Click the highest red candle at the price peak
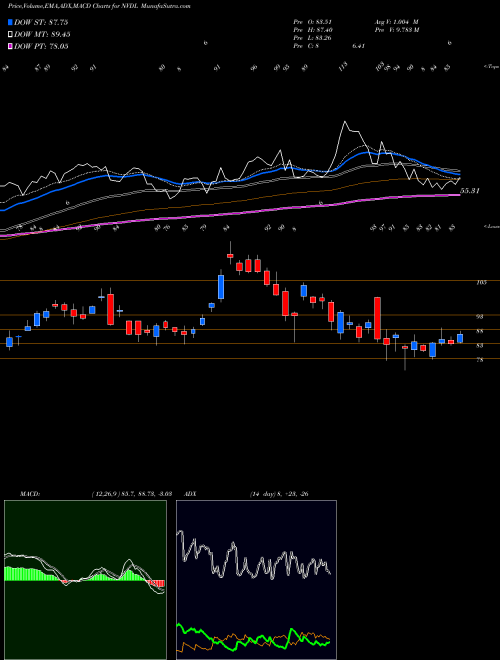This screenshot has width=500, height=660. 230,255
